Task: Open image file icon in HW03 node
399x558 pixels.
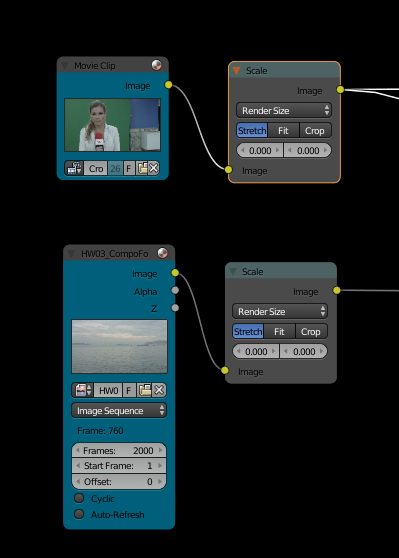Action: pos(145,390)
